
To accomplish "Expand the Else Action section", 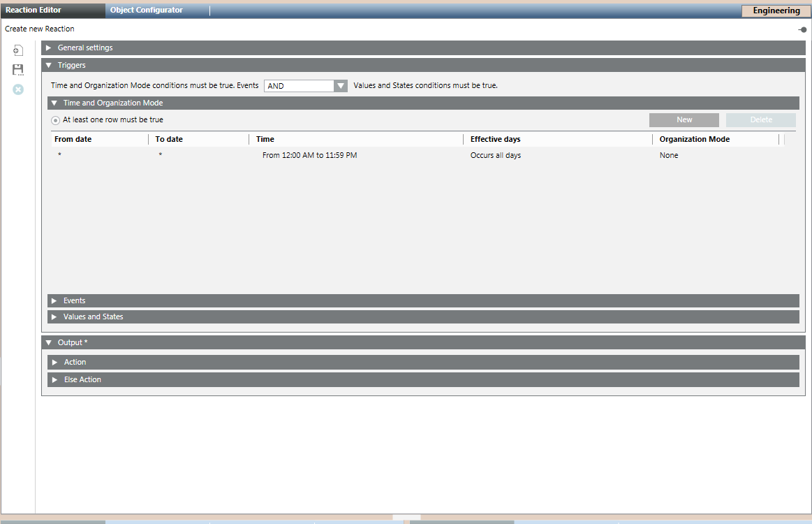I will tap(54, 379).
